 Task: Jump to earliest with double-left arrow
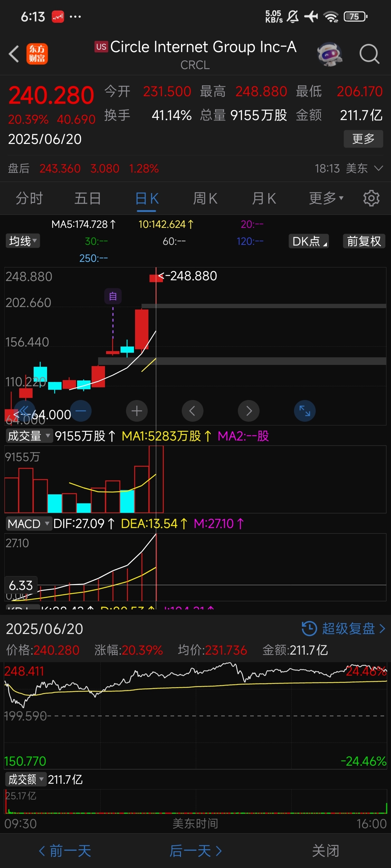coord(25,410)
